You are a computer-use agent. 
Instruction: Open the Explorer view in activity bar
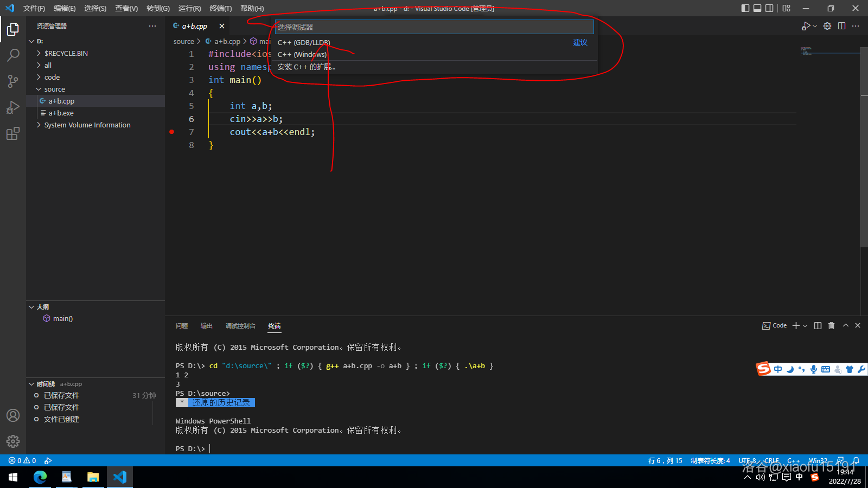click(13, 29)
